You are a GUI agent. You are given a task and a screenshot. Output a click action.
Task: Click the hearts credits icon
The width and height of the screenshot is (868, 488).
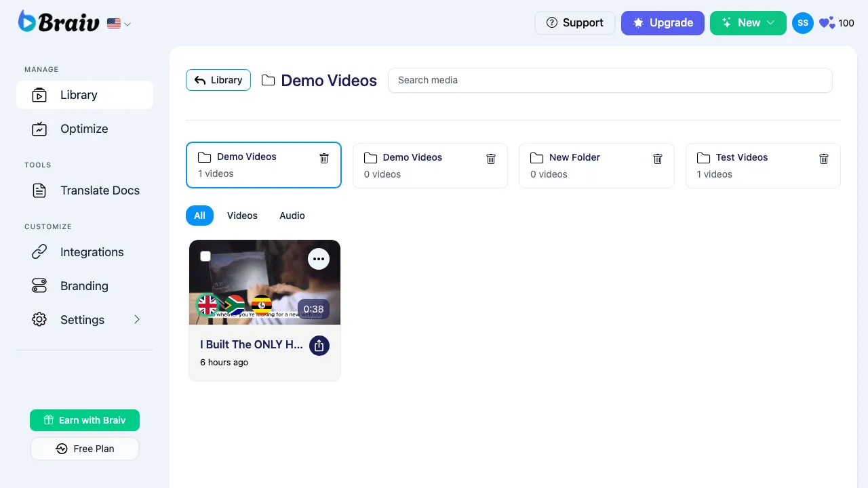(x=827, y=23)
